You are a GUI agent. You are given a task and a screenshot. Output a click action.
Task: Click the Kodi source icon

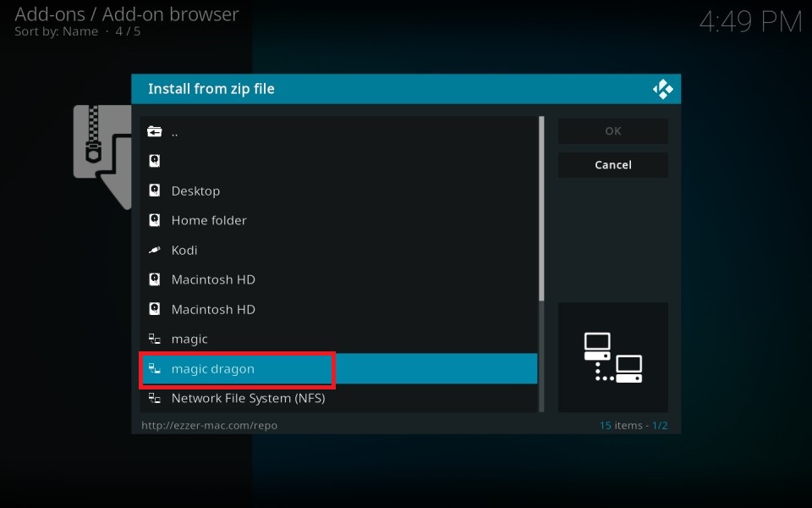[154, 250]
